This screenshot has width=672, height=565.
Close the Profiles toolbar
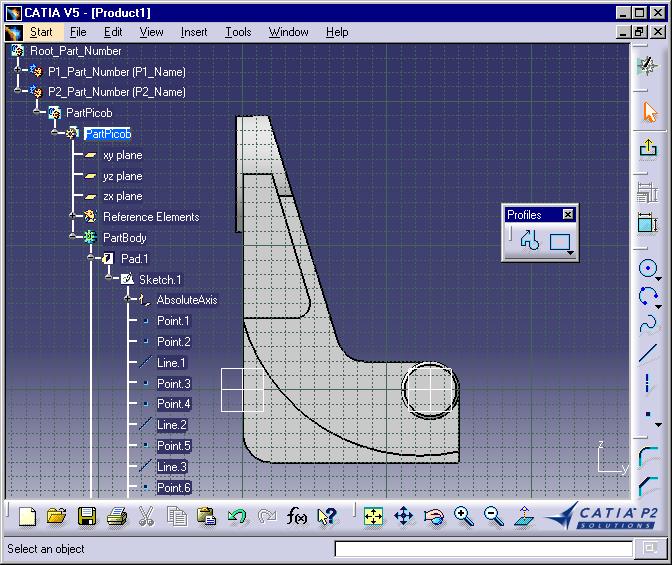568,214
